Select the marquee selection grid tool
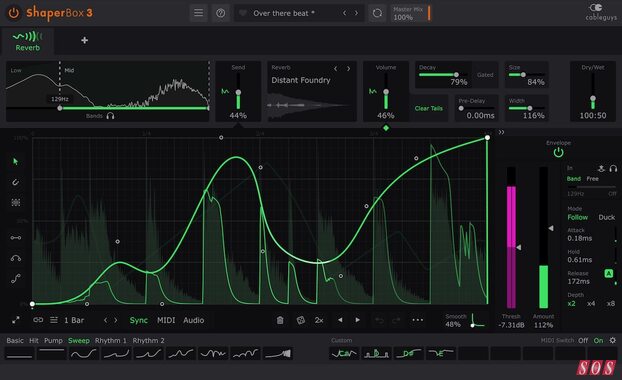This screenshot has height=380, width=622. coord(15,203)
